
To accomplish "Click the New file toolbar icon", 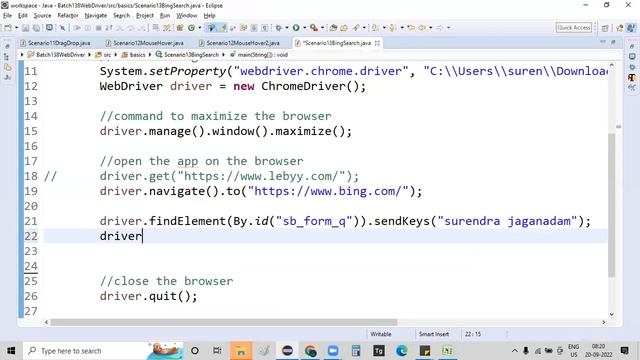I will coord(8,28).
